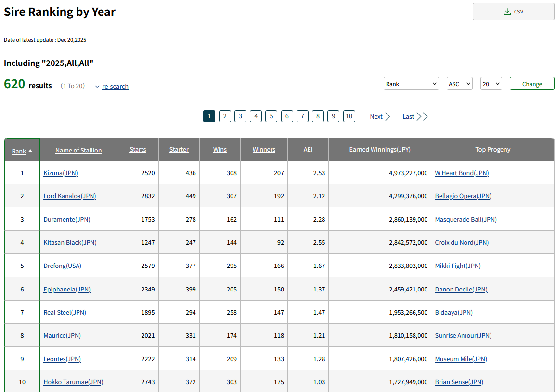
Task: Go to pagination page 6
Action: (x=287, y=116)
